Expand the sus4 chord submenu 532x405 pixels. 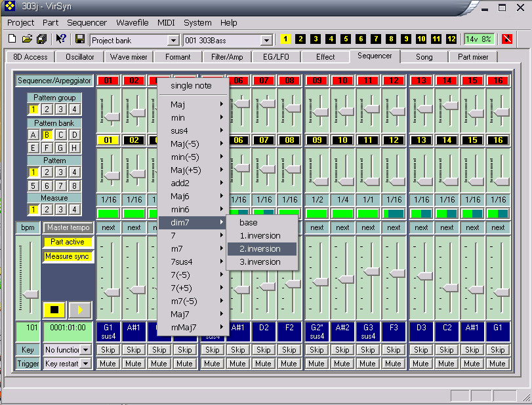pos(194,131)
